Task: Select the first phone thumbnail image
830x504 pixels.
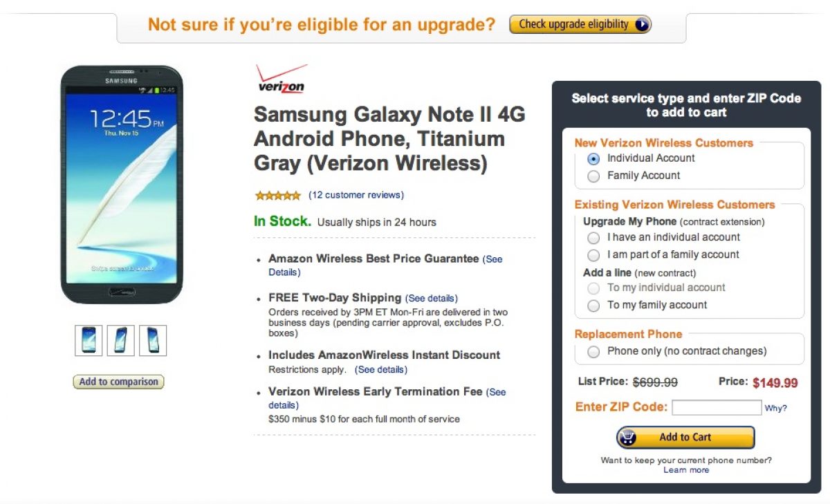Action: click(x=89, y=341)
